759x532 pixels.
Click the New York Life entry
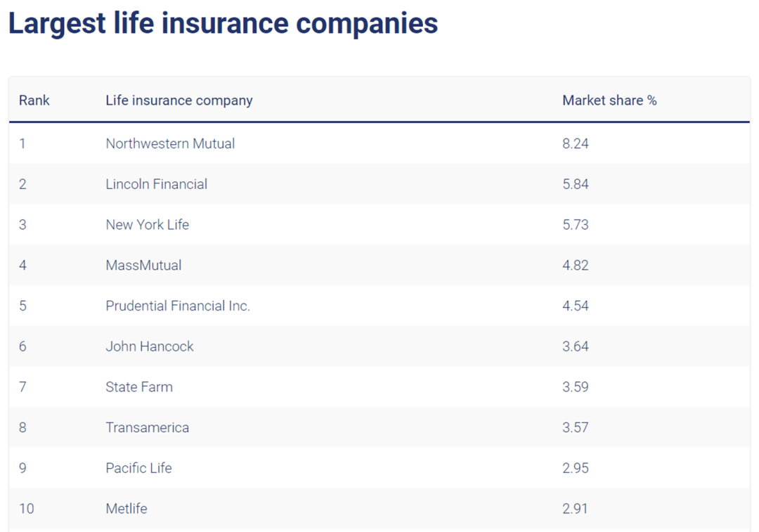point(147,225)
